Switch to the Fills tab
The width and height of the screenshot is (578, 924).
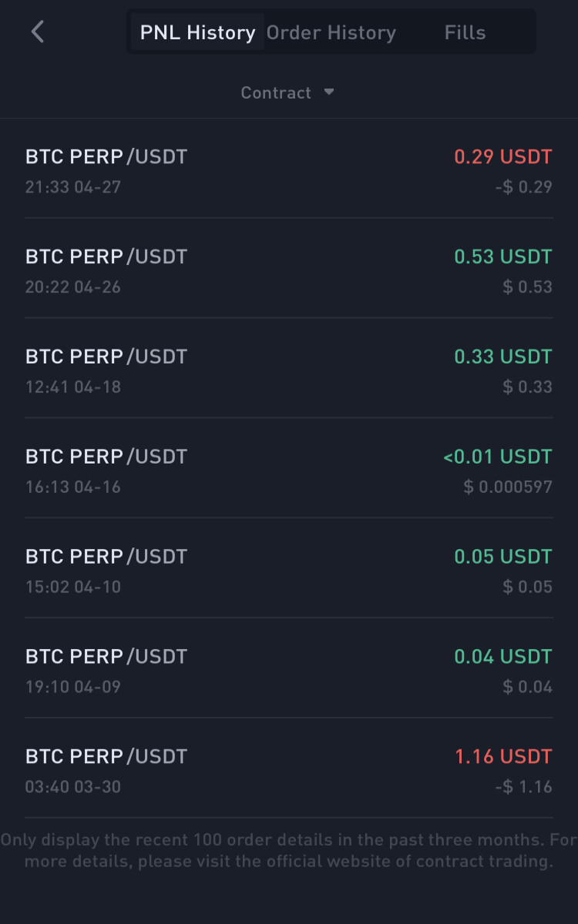pos(465,32)
